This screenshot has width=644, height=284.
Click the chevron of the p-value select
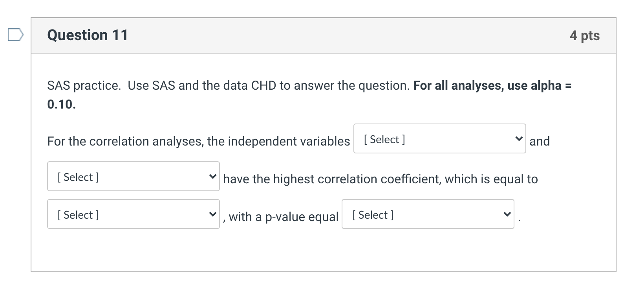(x=507, y=214)
